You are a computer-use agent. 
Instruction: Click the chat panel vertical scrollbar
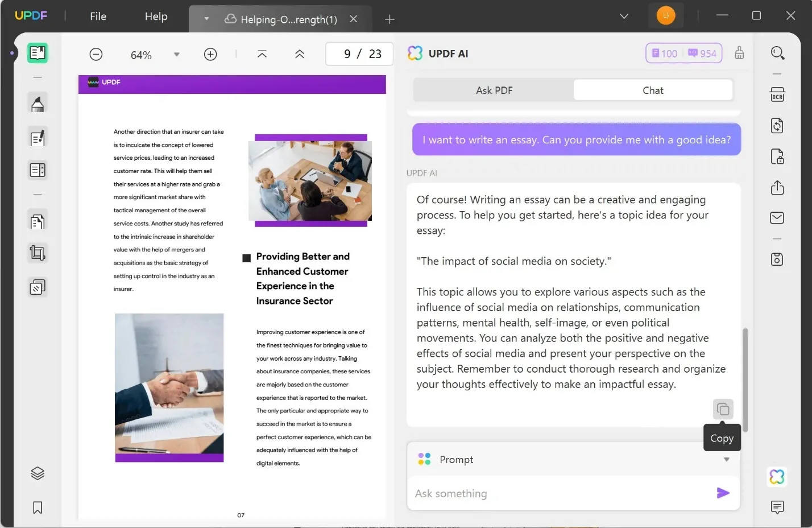point(745,379)
